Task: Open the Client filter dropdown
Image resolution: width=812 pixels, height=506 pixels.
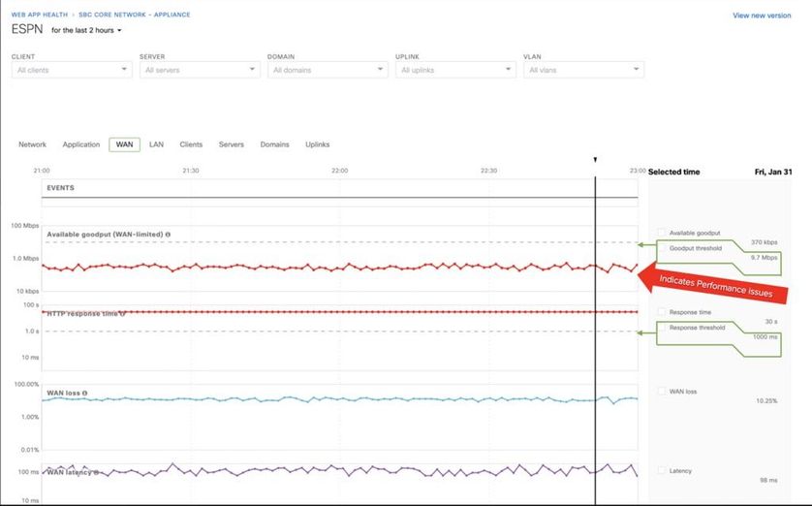Action: pyautogui.click(x=72, y=70)
